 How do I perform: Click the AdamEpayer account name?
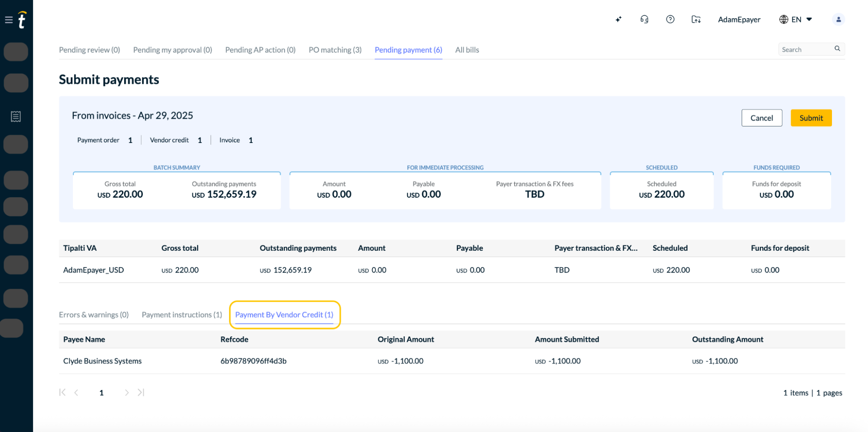(739, 20)
